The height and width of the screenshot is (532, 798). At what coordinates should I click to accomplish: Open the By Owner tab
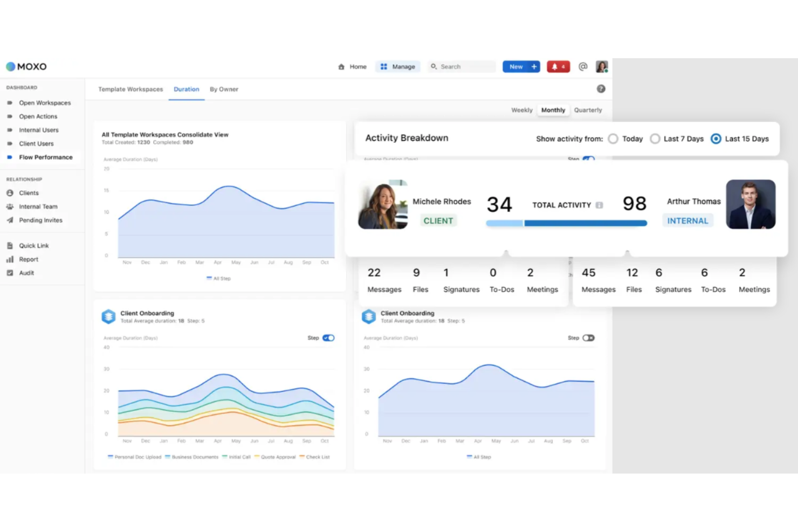click(x=224, y=89)
